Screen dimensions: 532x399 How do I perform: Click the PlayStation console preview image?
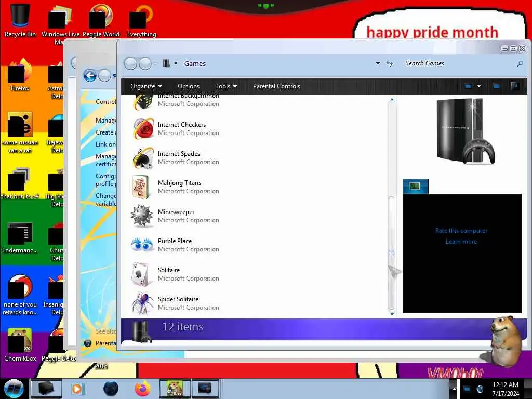(465, 131)
